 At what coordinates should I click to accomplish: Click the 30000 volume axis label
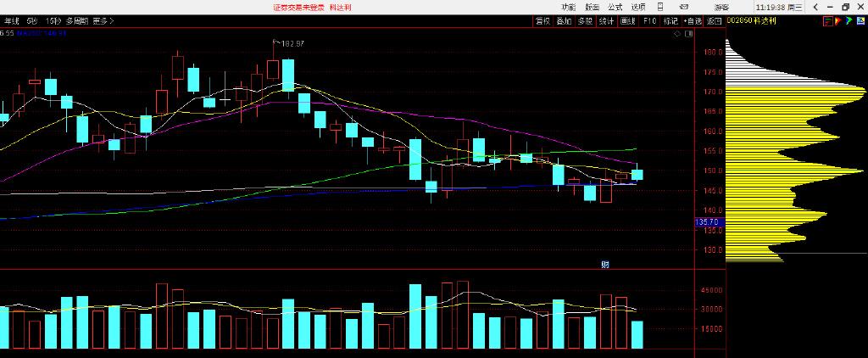712,310
